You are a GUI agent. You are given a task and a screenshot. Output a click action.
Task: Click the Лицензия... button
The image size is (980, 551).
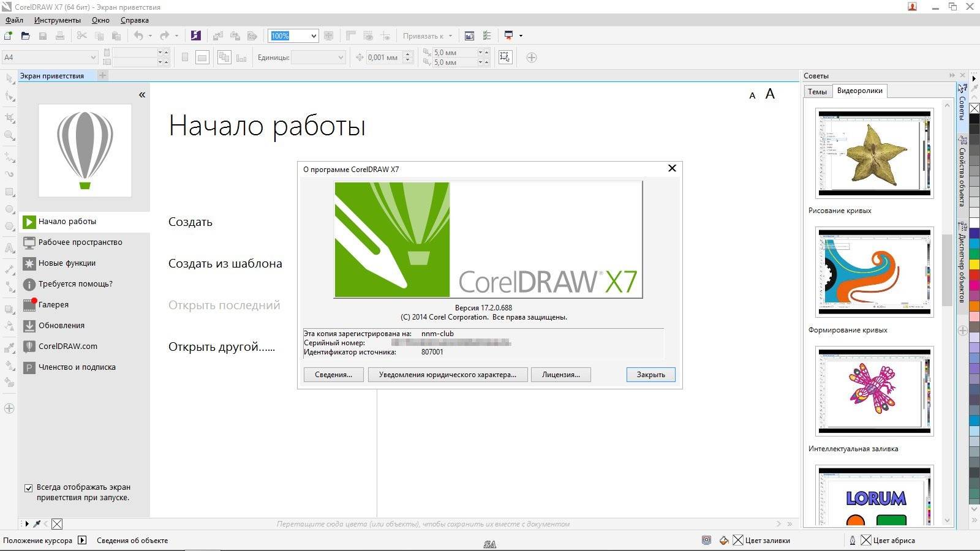[x=560, y=375]
